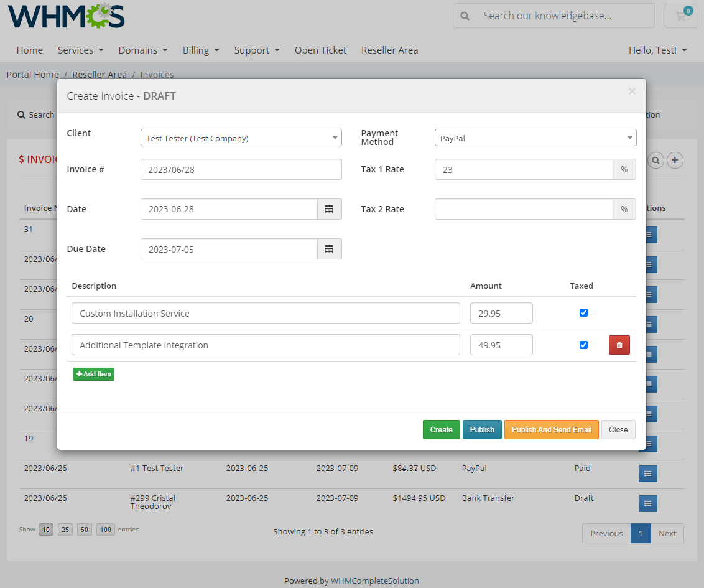Expand the Billing navigation menu

pyautogui.click(x=201, y=50)
